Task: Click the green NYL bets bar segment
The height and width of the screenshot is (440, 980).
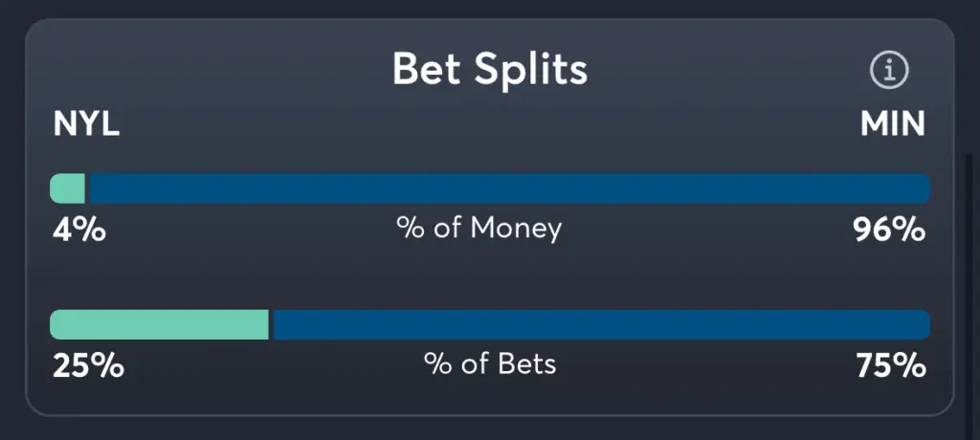Action: point(160,325)
